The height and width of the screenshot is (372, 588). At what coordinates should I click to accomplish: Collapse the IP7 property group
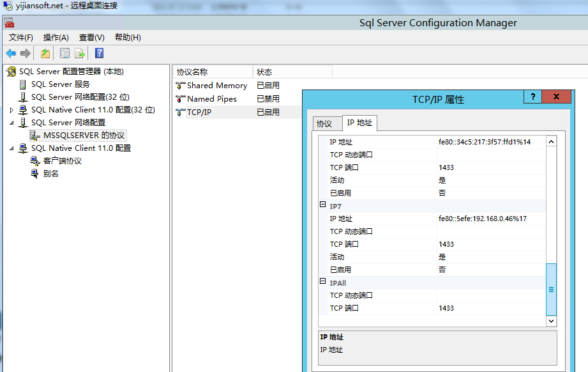click(x=322, y=205)
